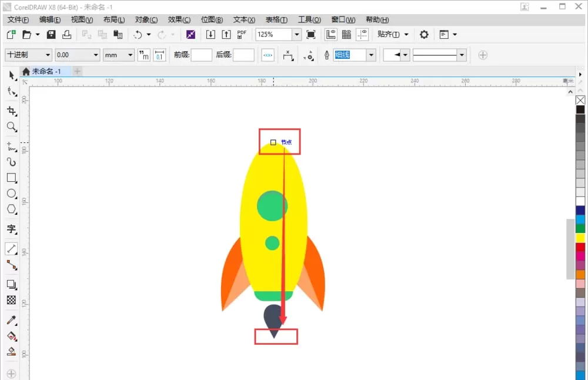588x380 pixels.
Task: Select the Zoom magnifier tool
Action: (12, 127)
